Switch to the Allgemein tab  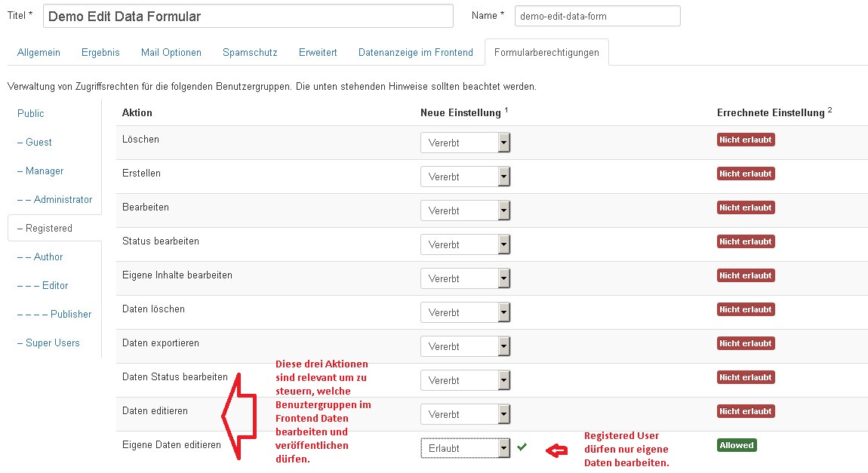(x=38, y=53)
